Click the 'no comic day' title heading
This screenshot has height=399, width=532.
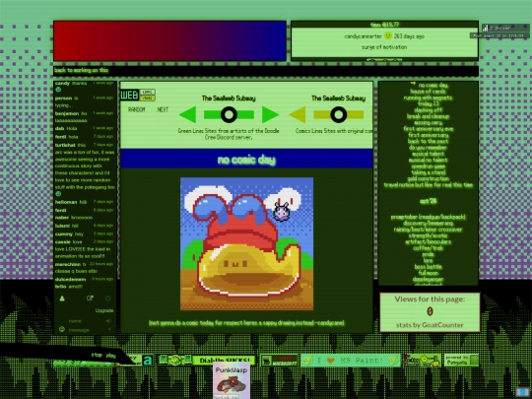(x=246, y=160)
